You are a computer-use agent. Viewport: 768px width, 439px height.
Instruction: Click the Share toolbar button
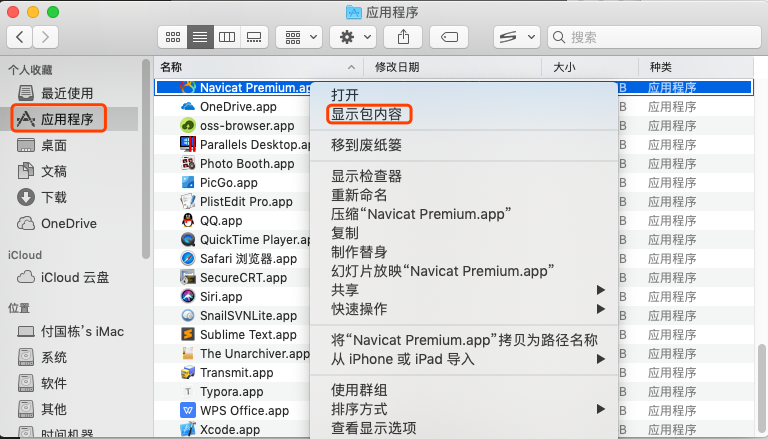tap(403, 37)
